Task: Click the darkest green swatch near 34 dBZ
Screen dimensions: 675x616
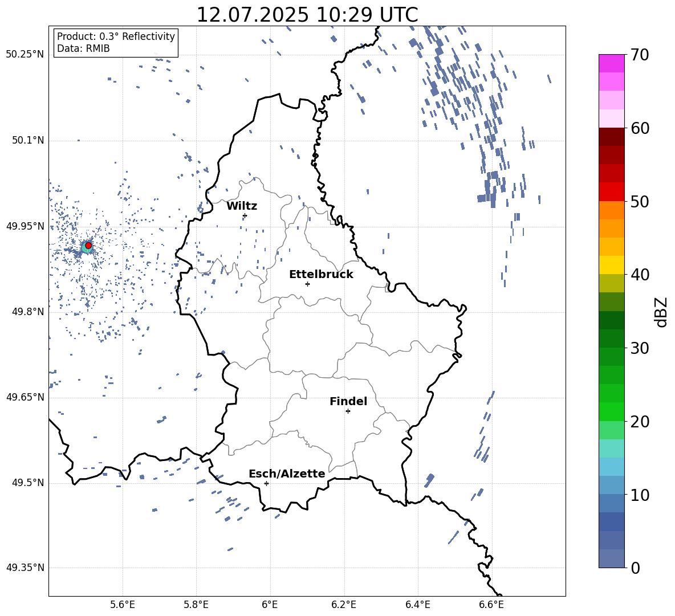Action: pos(611,320)
